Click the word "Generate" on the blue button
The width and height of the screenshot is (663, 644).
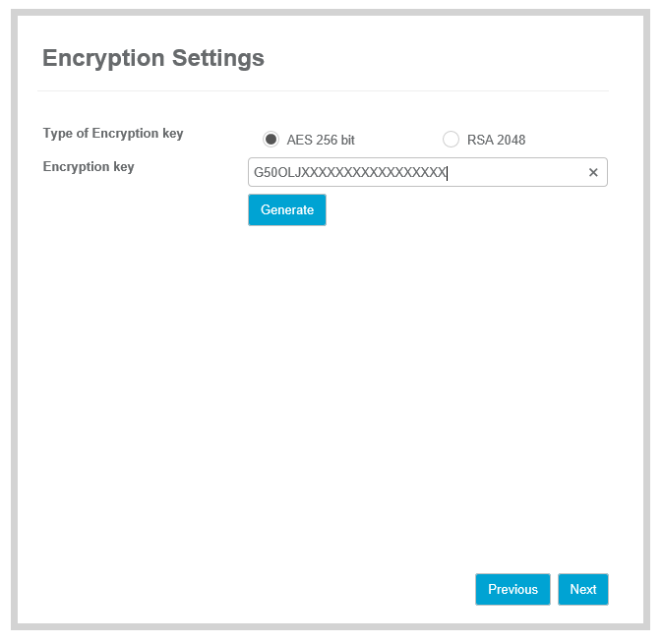click(287, 209)
